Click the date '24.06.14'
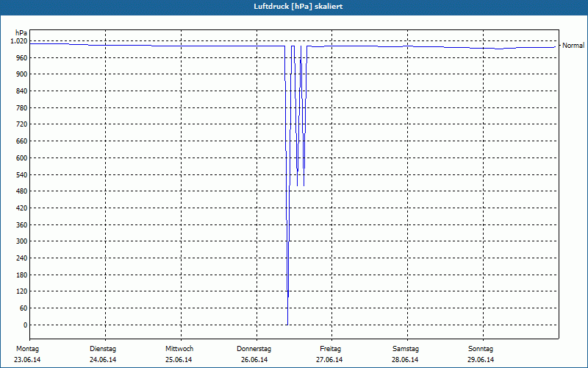 [x=103, y=360]
